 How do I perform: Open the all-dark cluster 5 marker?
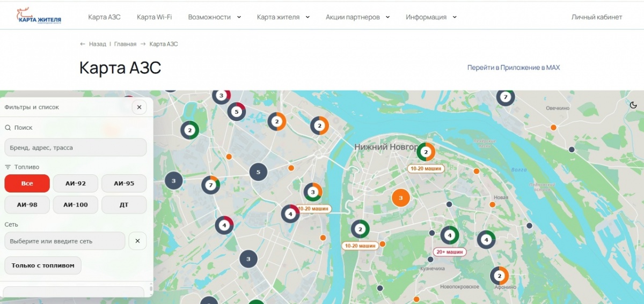pos(258,172)
